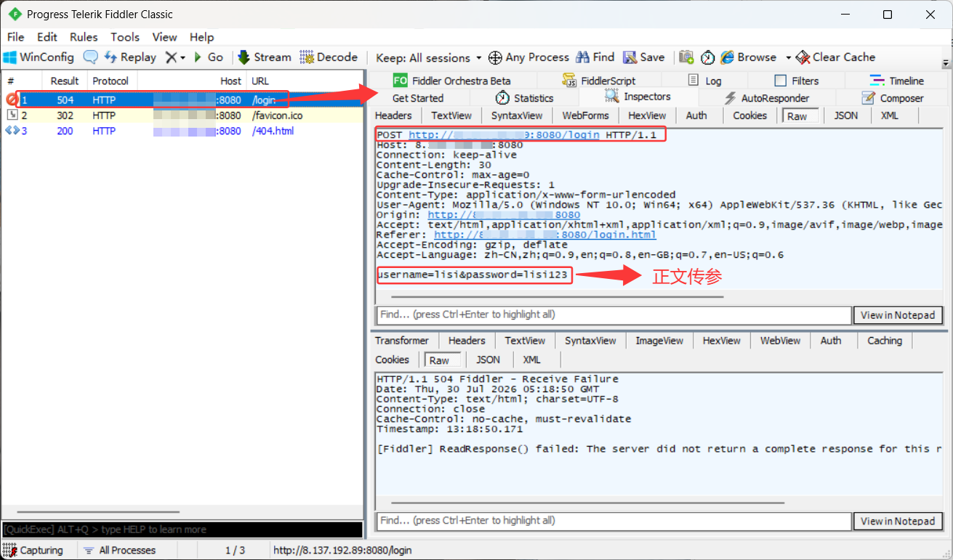Viewport: 953px width, 560px height.
Task: Open the File menu
Action: (x=15, y=37)
